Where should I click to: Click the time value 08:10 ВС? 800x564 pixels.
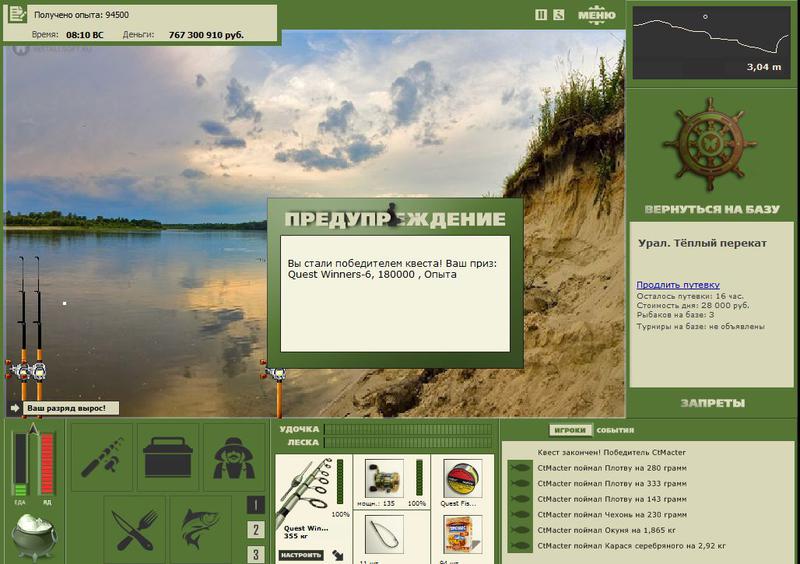point(84,35)
